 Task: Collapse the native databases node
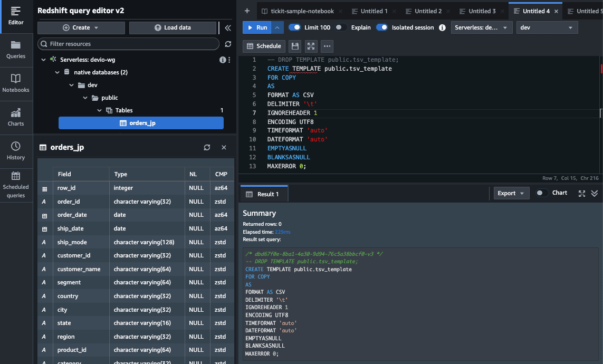58,72
